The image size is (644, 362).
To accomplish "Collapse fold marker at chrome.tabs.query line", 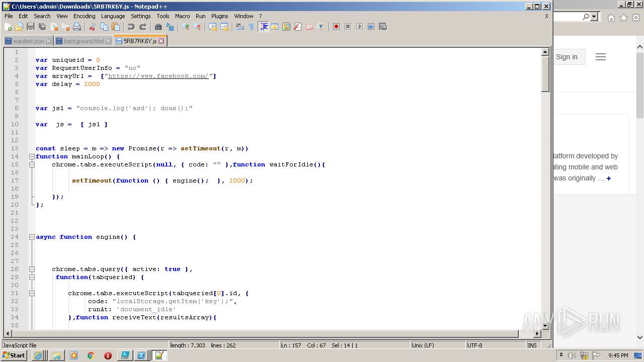I will (x=32, y=269).
